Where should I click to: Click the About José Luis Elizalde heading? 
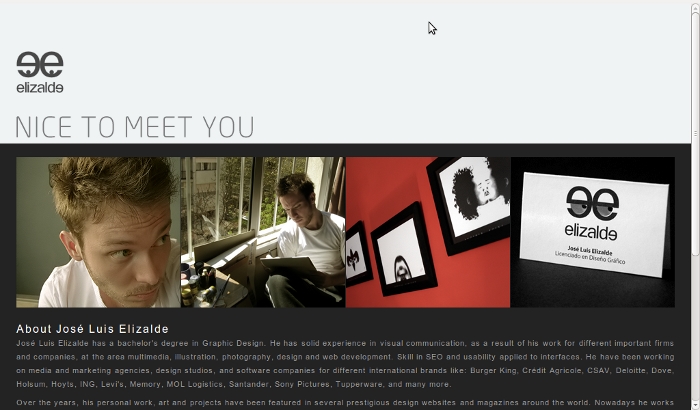[x=92, y=329]
